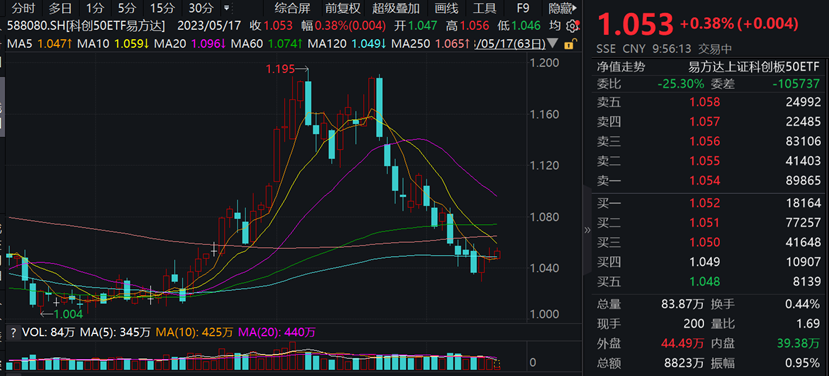Viewport: 829px width, 376px height.
Task: Expand more period options arrow after 30分
Action: (227, 8)
